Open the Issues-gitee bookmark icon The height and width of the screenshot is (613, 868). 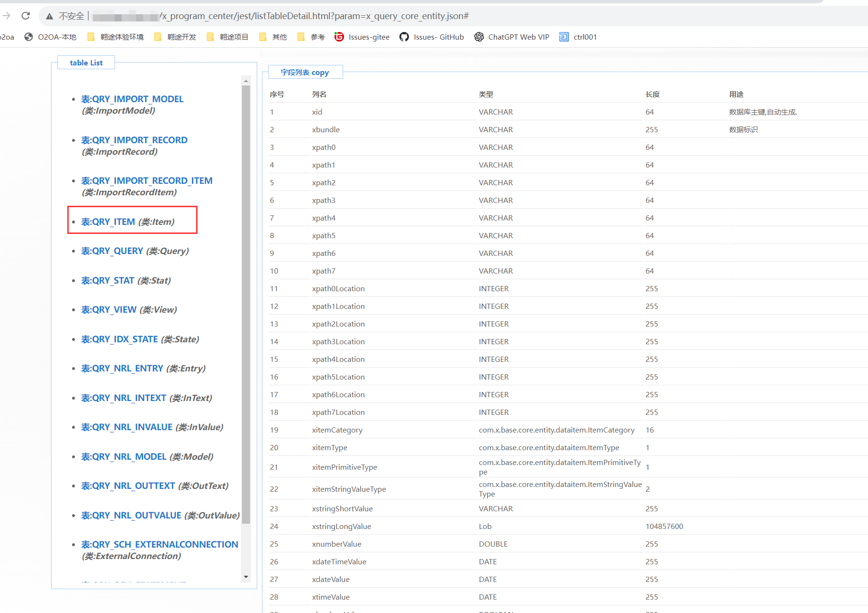coord(339,37)
